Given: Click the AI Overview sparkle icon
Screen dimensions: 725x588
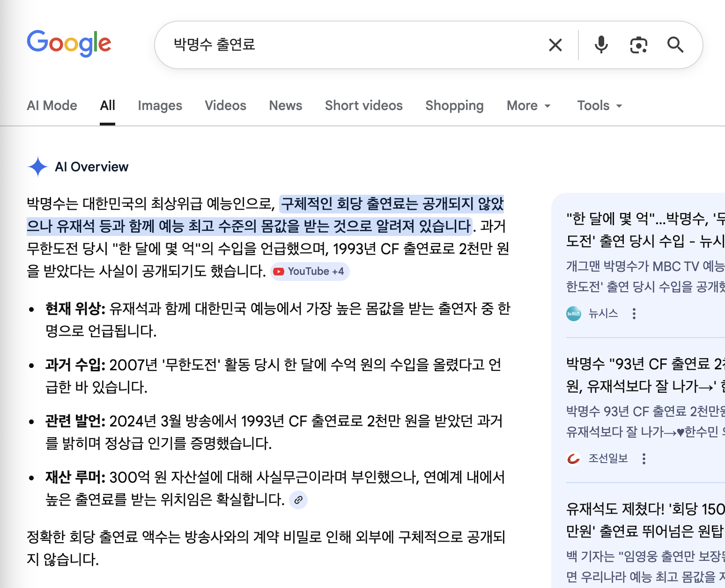Looking at the screenshot, I should 37,167.
